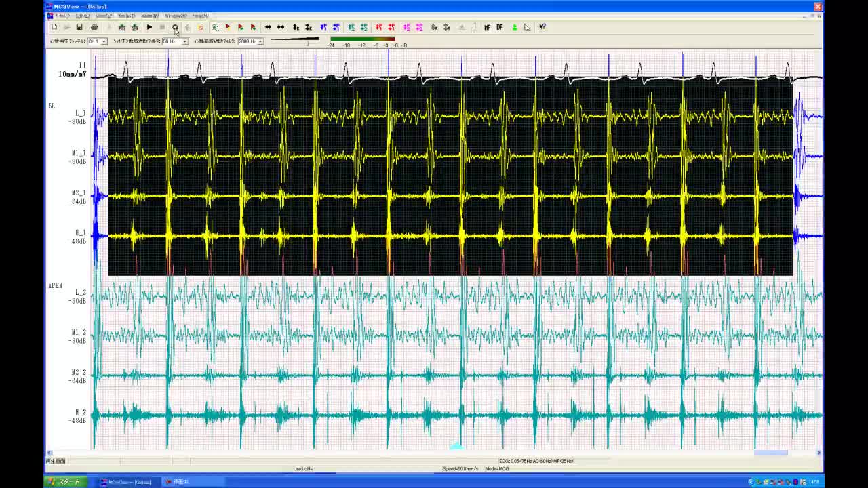Viewport: 868px width, 488px height.
Task: Click the circular loop icon beside Stop
Action: tap(175, 27)
